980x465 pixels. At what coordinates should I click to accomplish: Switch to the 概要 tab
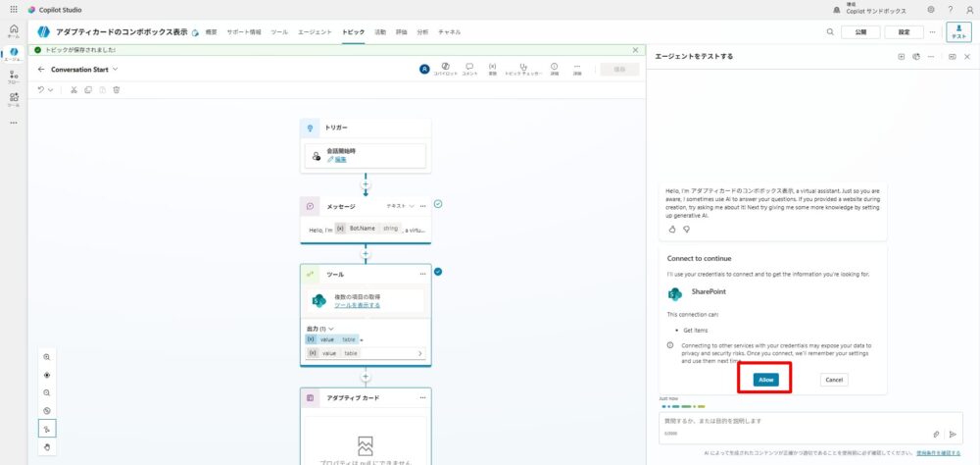212,32
